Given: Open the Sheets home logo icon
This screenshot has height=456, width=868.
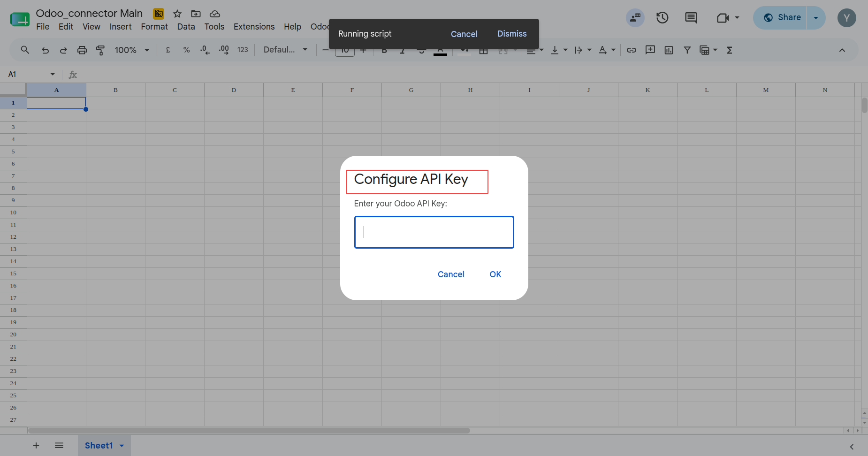Looking at the screenshot, I should 20,19.
